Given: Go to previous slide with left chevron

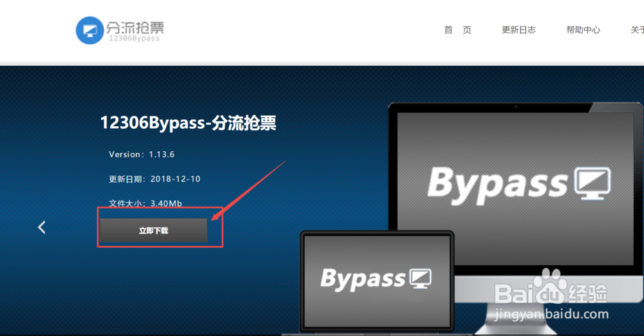Looking at the screenshot, I should 41,227.
